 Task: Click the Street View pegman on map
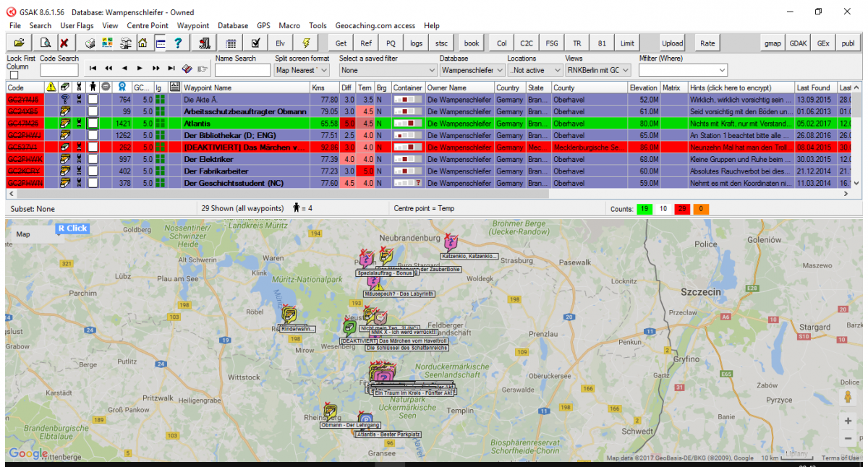848,397
